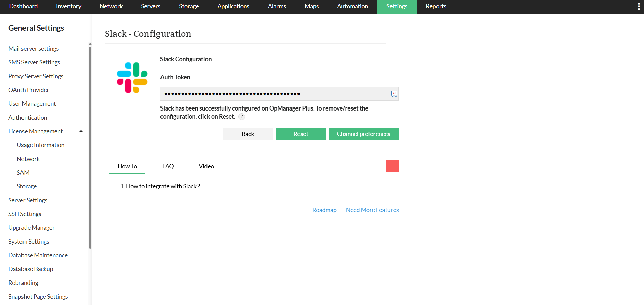Open Database Maintenance

click(38, 255)
